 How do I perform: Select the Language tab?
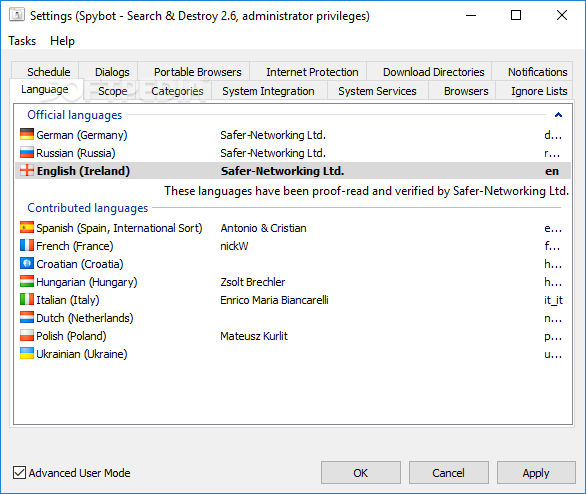click(x=45, y=89)
